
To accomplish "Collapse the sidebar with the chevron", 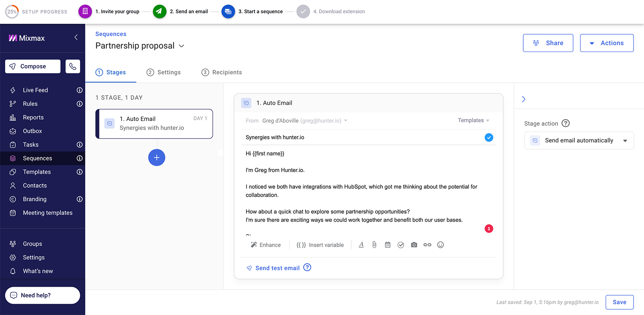I will click(x=76, y=37).
